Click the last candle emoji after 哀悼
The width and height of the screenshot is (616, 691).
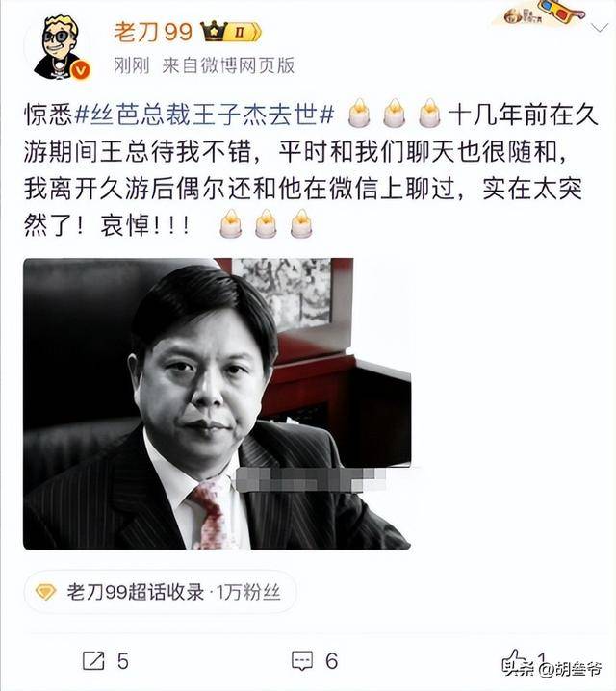(x=301, y=224)
